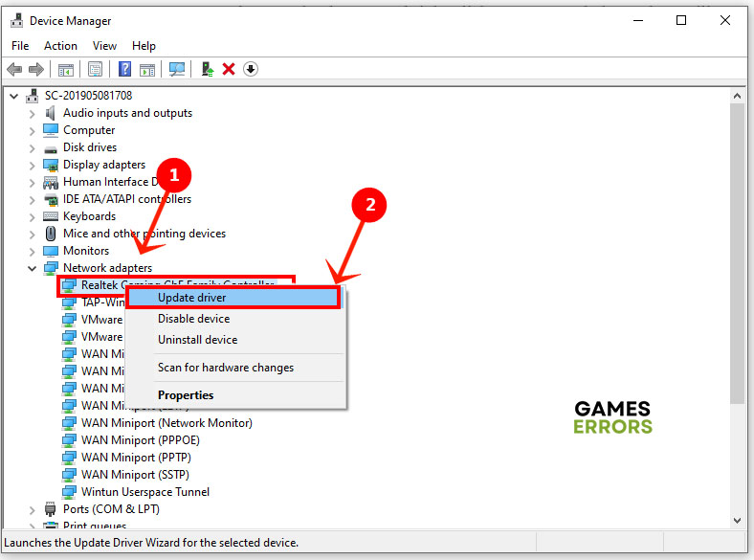Select the Mice and other pointing devices icon

[51, 234]
